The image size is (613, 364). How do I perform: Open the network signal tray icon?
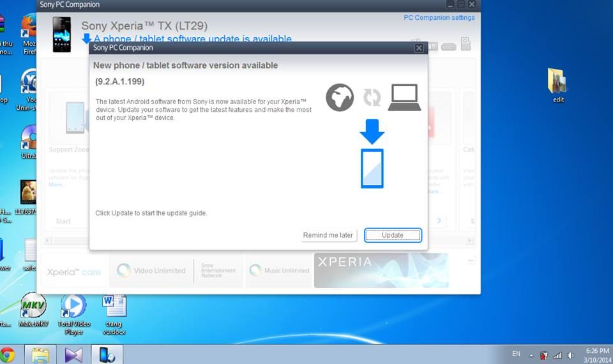point(557,356)
